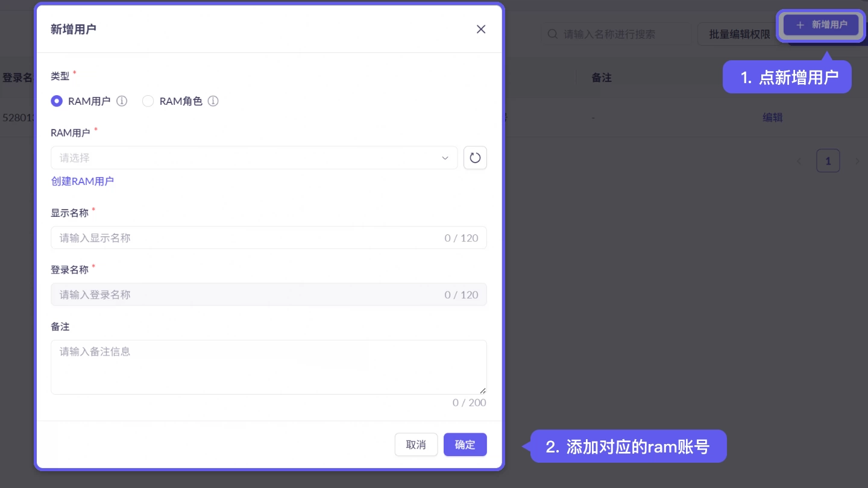Click the textarea resize handle in 备注
The height and width of the screenshot is (488, 868).
point(483,390)
